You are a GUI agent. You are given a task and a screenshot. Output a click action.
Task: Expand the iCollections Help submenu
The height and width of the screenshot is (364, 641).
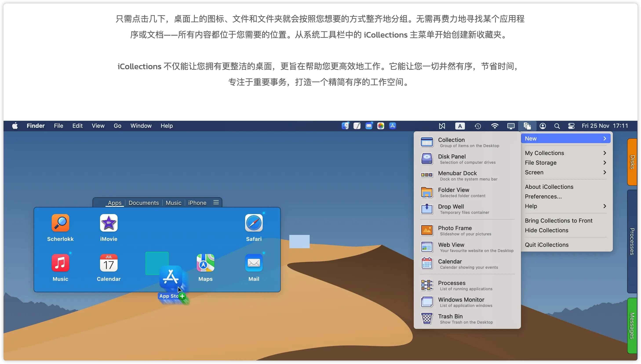tap(565, 206)
